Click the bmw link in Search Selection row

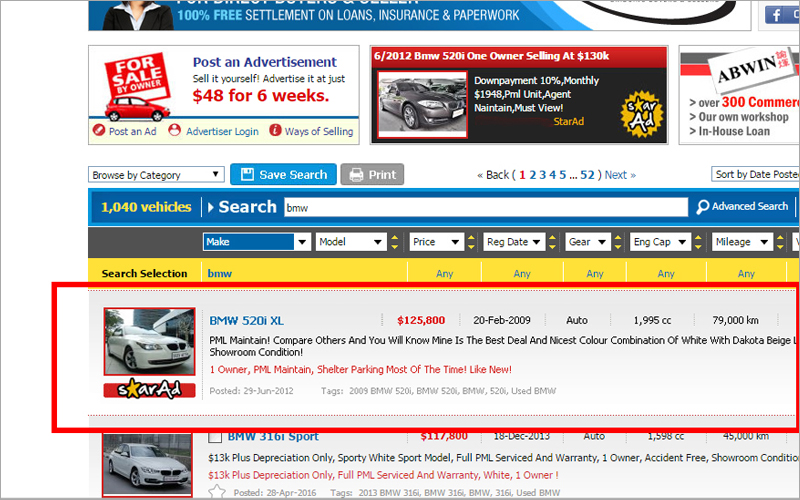pyautogui.click(x=219, y=273)
